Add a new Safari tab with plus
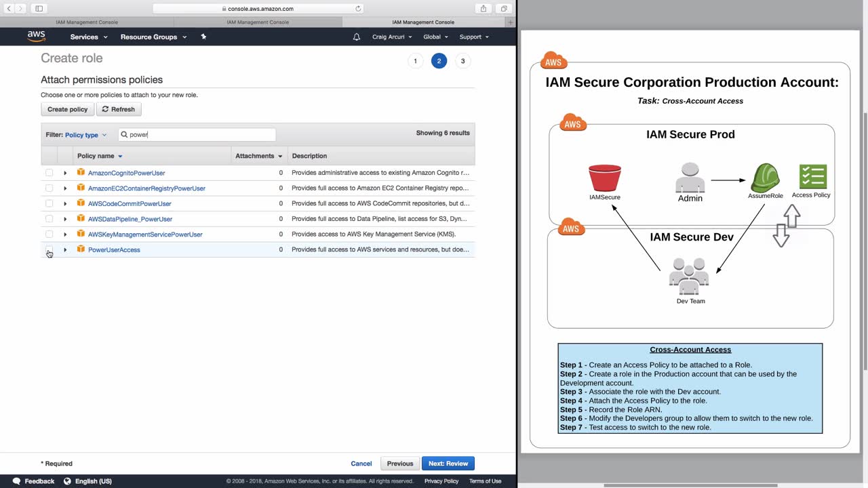The height and width of the screenshot is (488, 868). [x=511, y=22]
